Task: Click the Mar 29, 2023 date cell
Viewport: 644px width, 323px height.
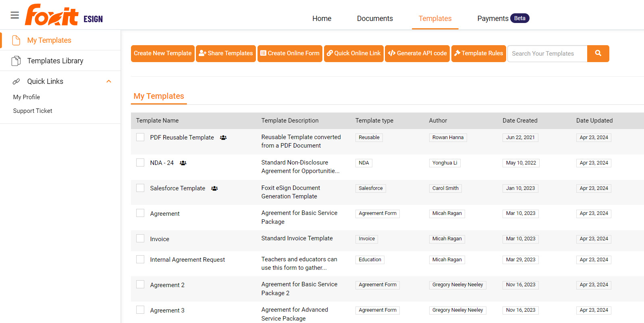Action: 521,260
